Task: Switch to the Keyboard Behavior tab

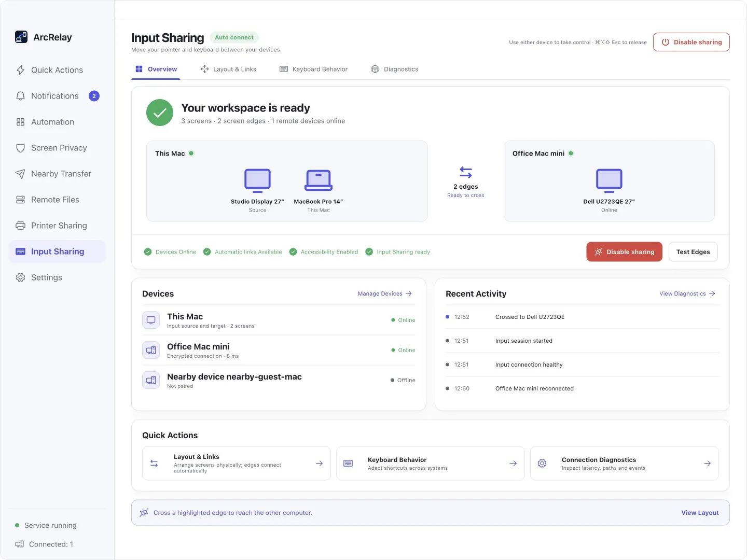Action: coord(313,69)
